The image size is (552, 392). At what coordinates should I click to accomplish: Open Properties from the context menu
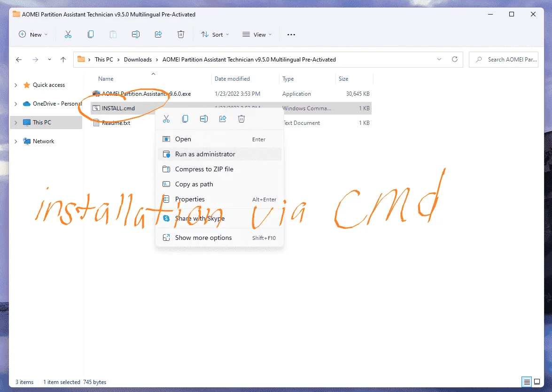click(219, 199)
